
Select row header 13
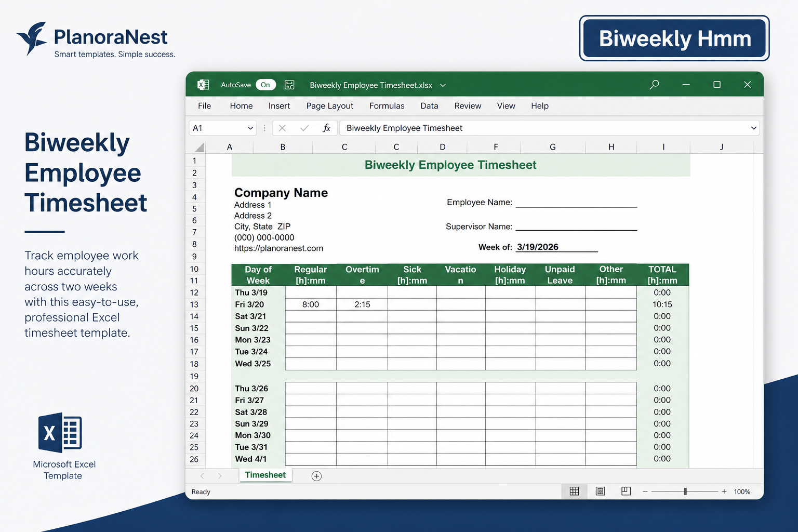[x=194, y=304]
